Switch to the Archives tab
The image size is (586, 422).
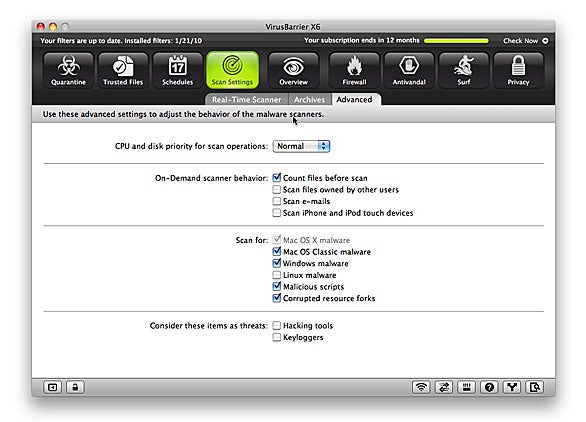[309, 99]
